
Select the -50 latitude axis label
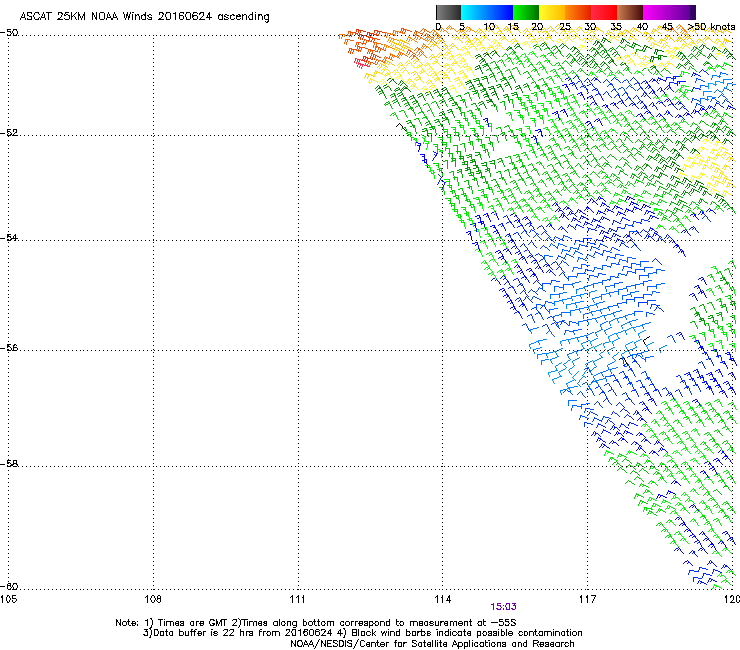9,33
